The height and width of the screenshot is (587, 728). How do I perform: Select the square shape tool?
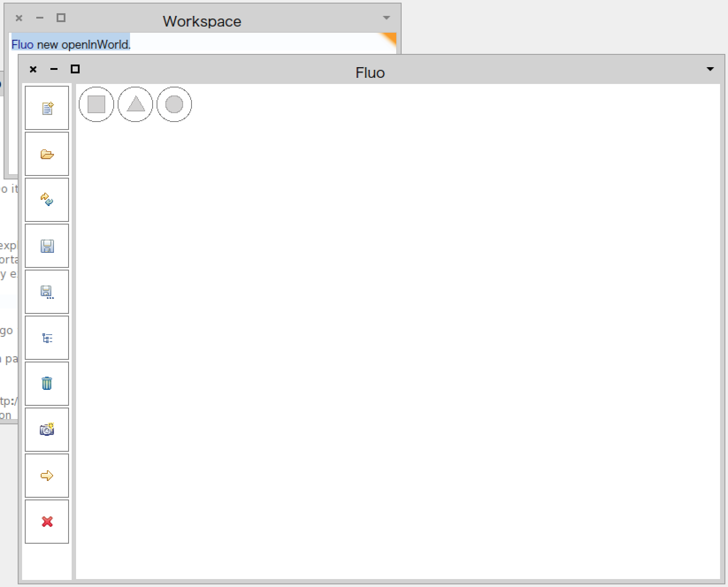point(96,104)
